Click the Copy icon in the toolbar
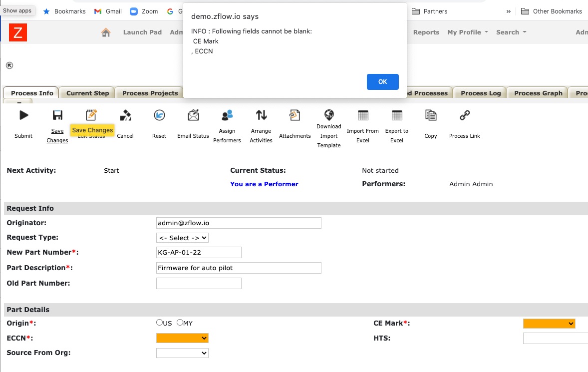The image size is (588, 372). point(430,120)
